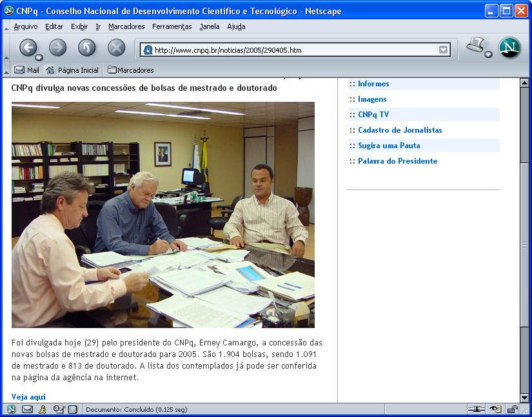
Task: Open the Exibir menu
Action: 79,26
